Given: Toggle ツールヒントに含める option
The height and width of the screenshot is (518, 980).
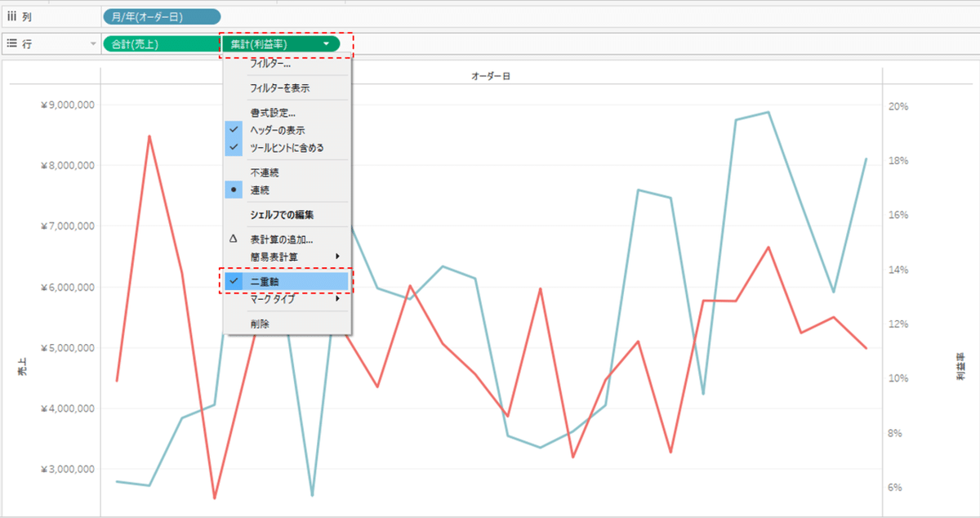Looking at the screenshot, I should pyautogui.click(x=287, y=148).
